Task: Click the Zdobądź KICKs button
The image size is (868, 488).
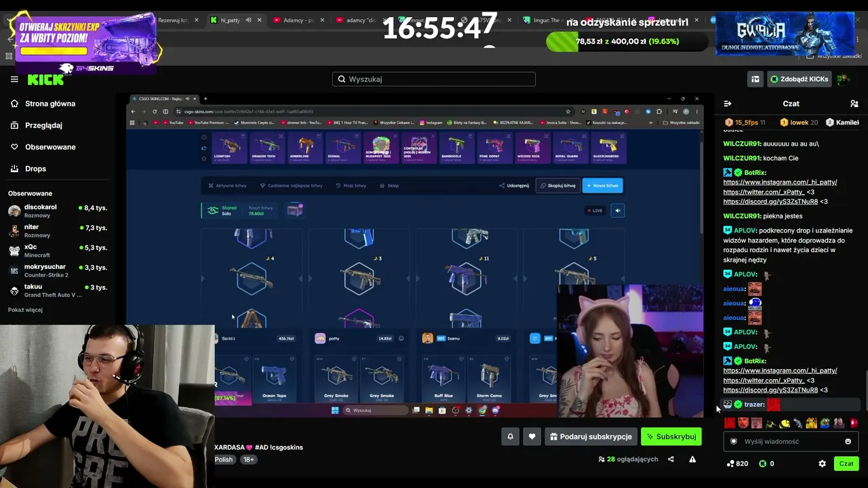Action: tap(799, 79)
